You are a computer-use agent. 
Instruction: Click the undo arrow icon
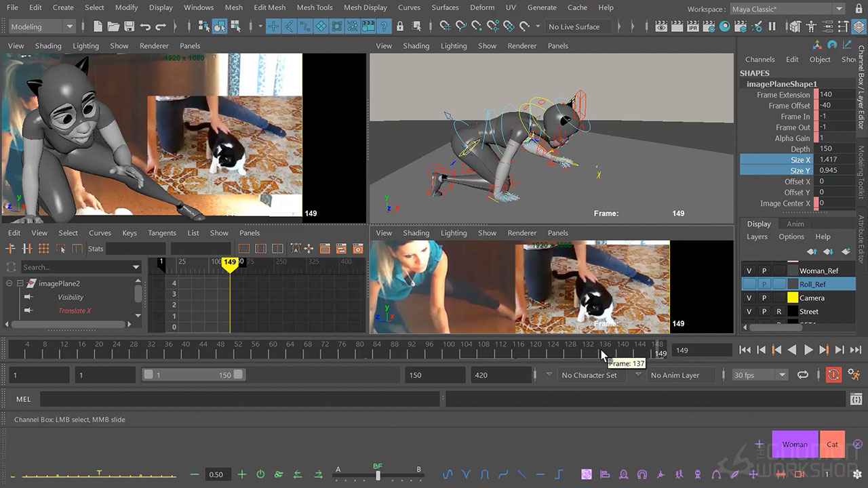(x=145, y=26)
